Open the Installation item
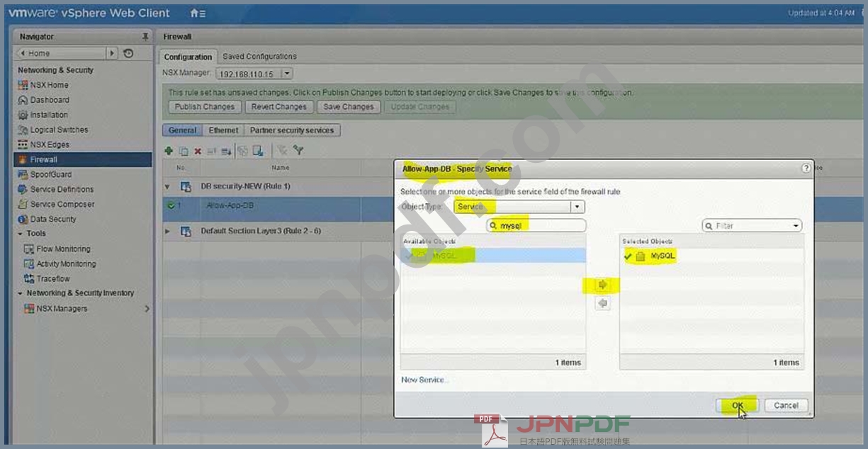Screen dimensions: 868x449 (49, 115)
